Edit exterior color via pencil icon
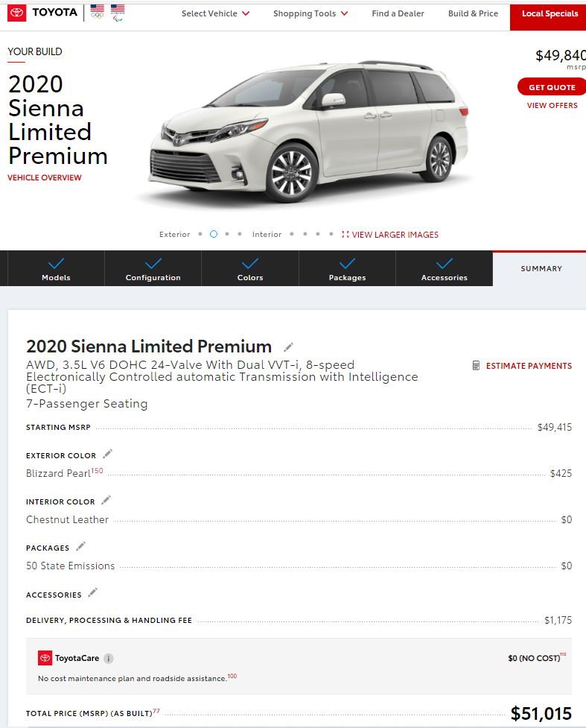Image resolution: width=586 pixels, height=728 pixels. point(108,454)
